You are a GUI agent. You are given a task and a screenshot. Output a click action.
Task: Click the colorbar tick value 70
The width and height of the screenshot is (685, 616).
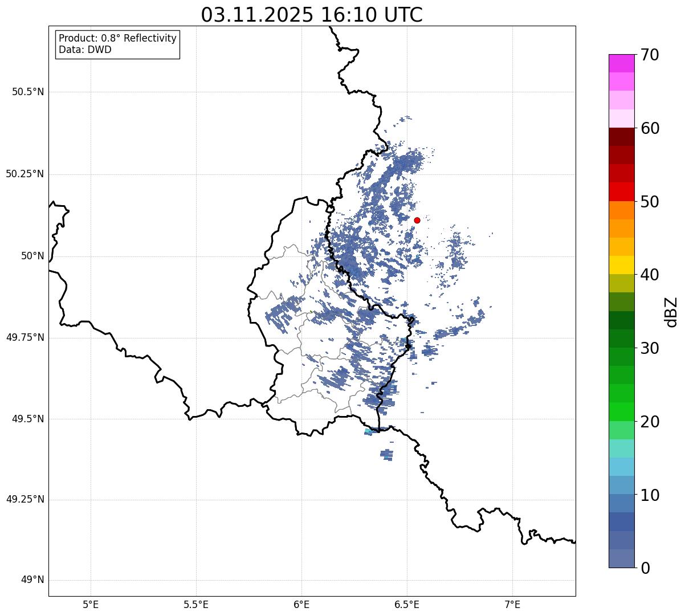(650, 55)
